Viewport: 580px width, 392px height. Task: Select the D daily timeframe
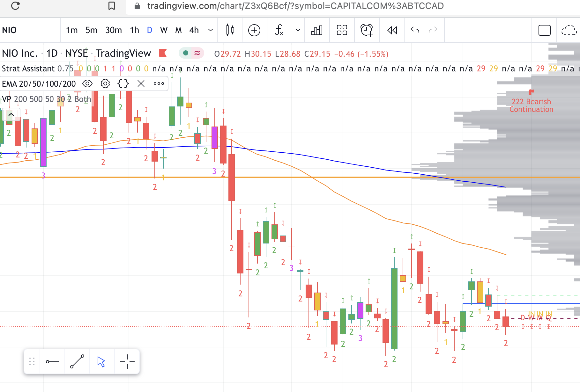coord(150,30)
